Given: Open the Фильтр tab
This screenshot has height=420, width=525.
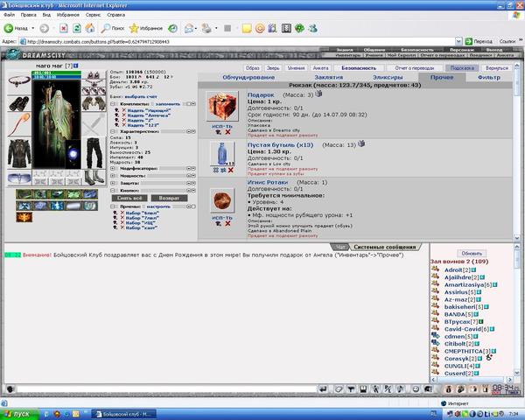Looking at the screenshot, I should 488,77.
